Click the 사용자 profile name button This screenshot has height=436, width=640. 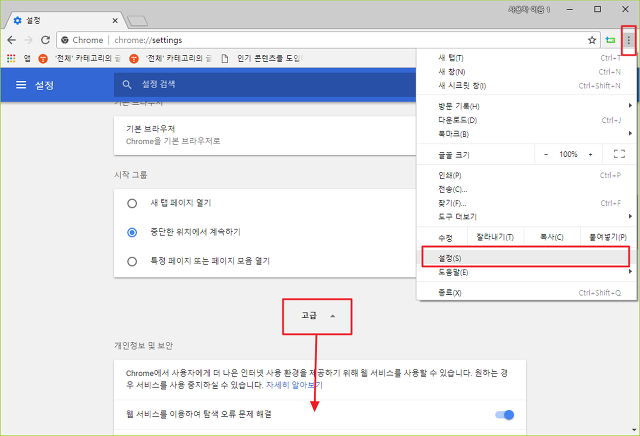[x=529, y=9]
